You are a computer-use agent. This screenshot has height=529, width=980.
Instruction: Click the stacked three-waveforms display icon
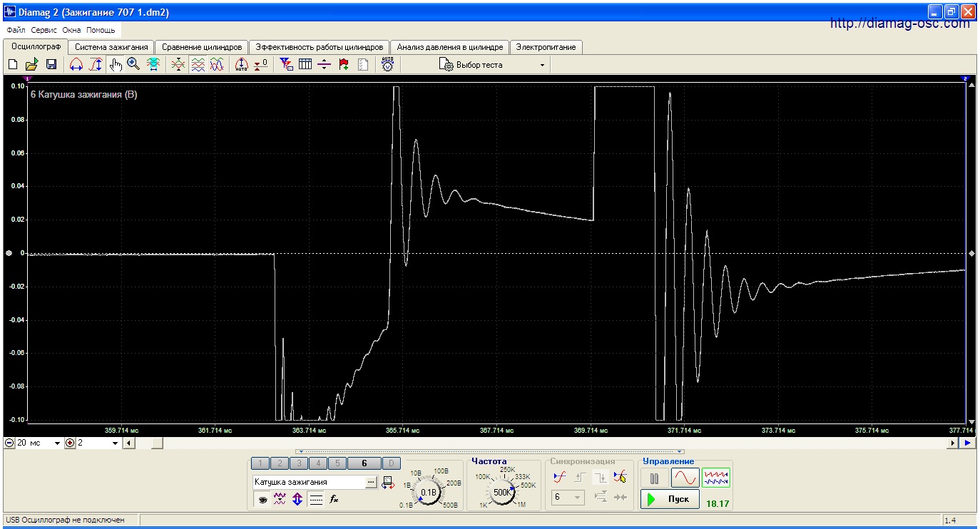click(198, 64)
